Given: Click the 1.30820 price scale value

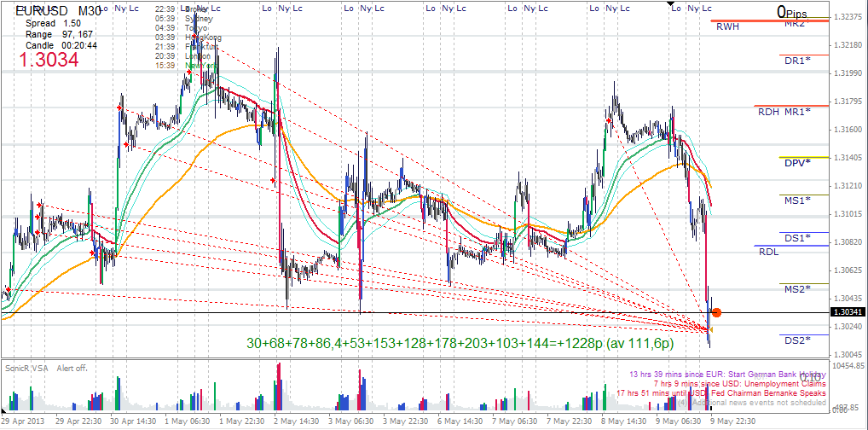Looking at the screenshot, I should tap(850, 242).
